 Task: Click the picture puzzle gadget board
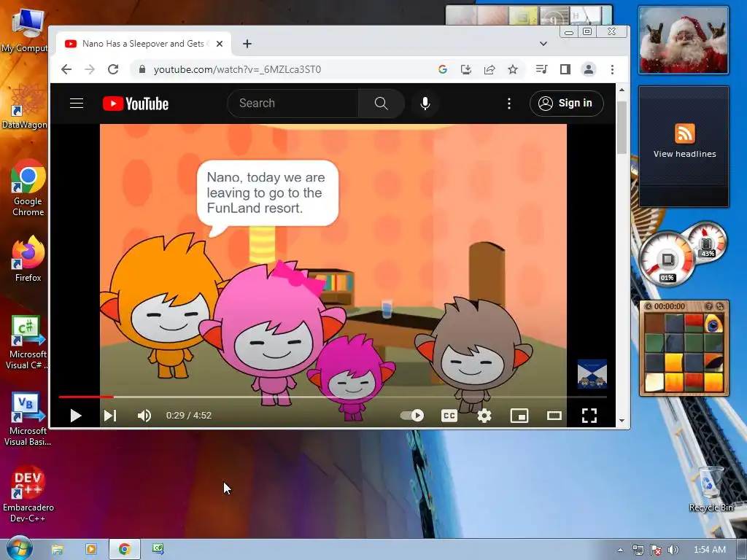(684, 352)
